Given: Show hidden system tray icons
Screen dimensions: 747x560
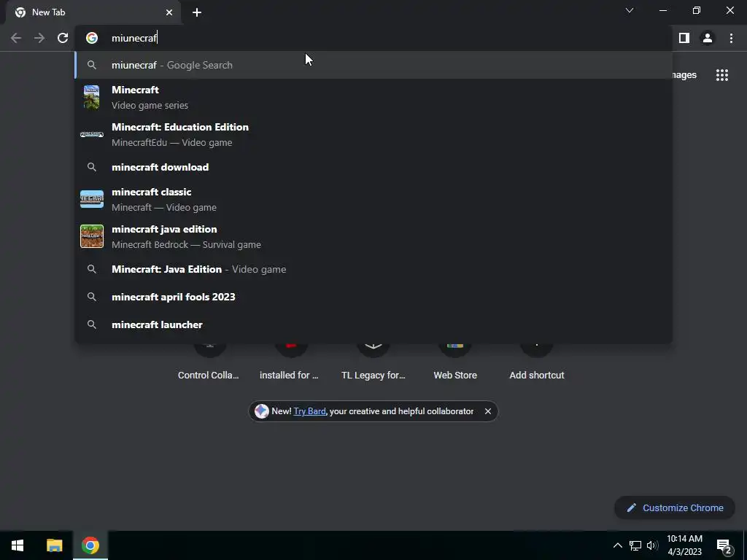Looking at the screenshot, I should tap(617, 545).
